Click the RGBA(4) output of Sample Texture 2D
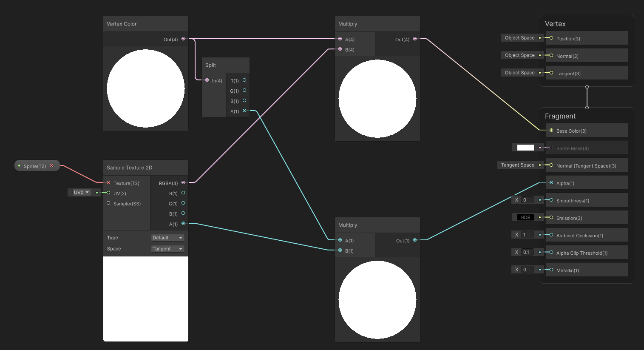This screenshot has width=644, height=350. click(x=183, y=183)
